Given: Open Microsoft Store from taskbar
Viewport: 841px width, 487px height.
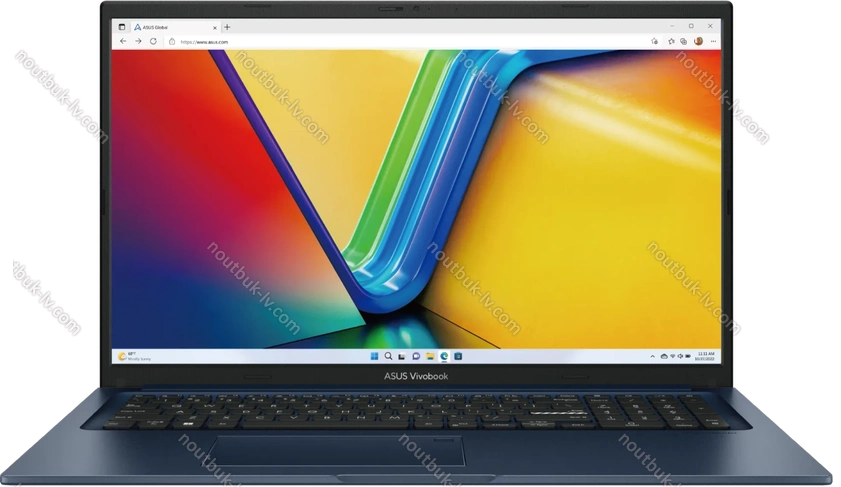Looking at the screenshot, I should click(458, 355).
